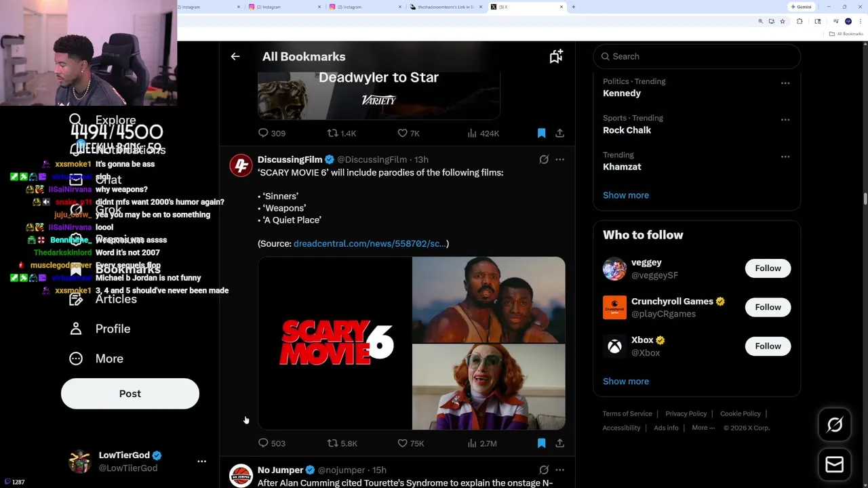Click the Search input field
The image size is (868, 488).
click(697, 56)
